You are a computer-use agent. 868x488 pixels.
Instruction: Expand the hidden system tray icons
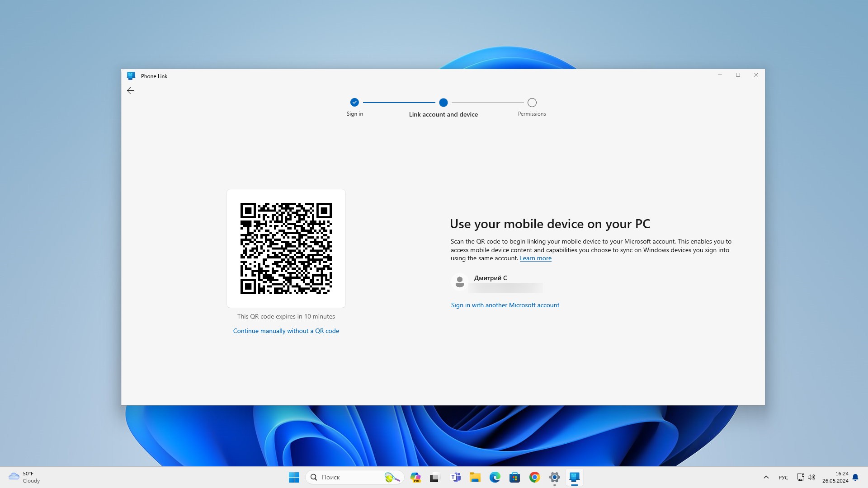[x=765, y=477]
